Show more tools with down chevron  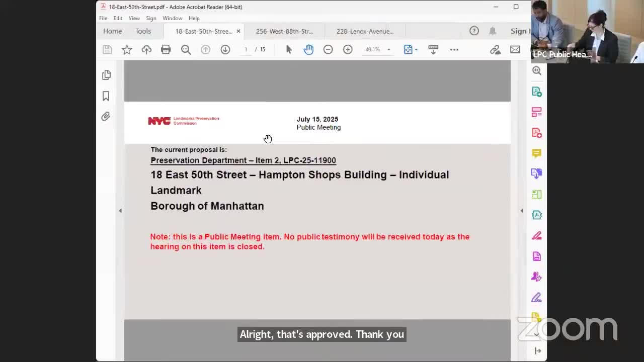[537, 334]
